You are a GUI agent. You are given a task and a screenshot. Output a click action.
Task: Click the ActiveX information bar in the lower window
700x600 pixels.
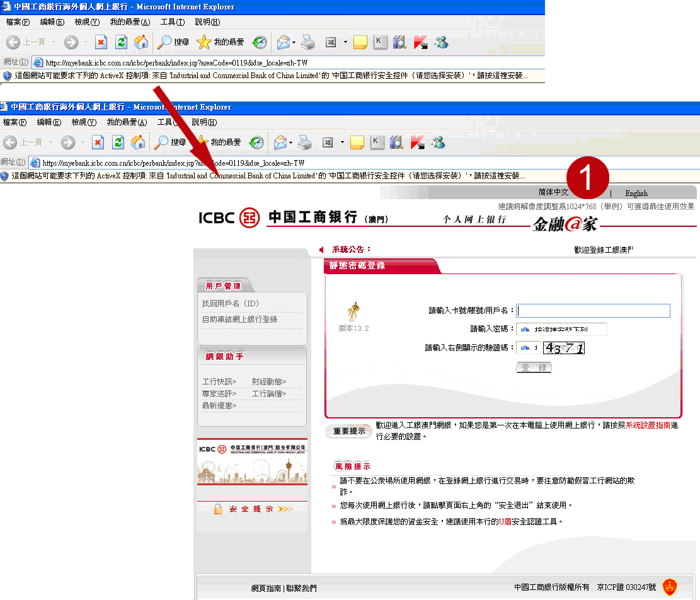click(350, 176)
